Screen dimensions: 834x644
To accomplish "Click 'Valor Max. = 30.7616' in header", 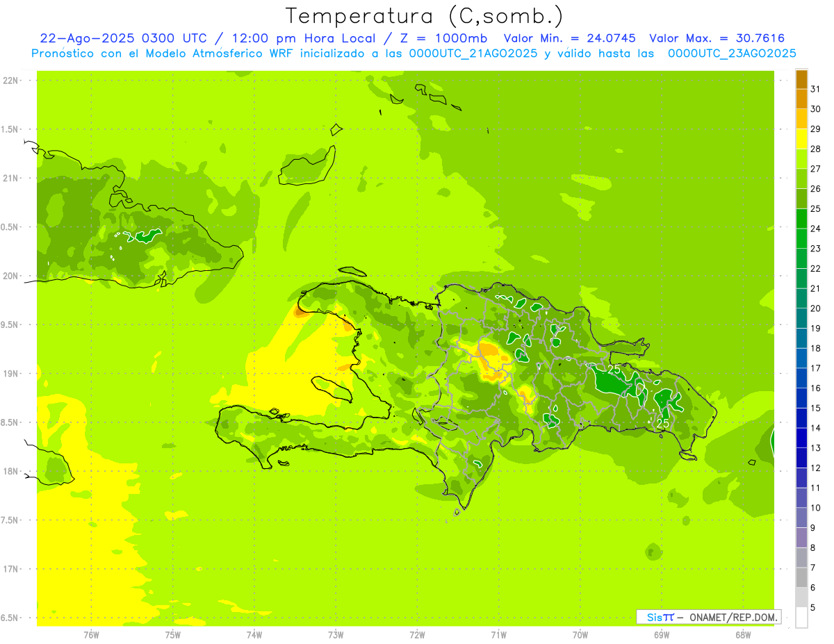I will tap(717, 38).
